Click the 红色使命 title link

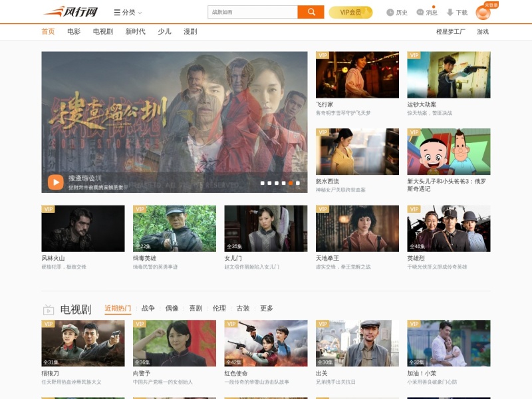coord(236,373)
